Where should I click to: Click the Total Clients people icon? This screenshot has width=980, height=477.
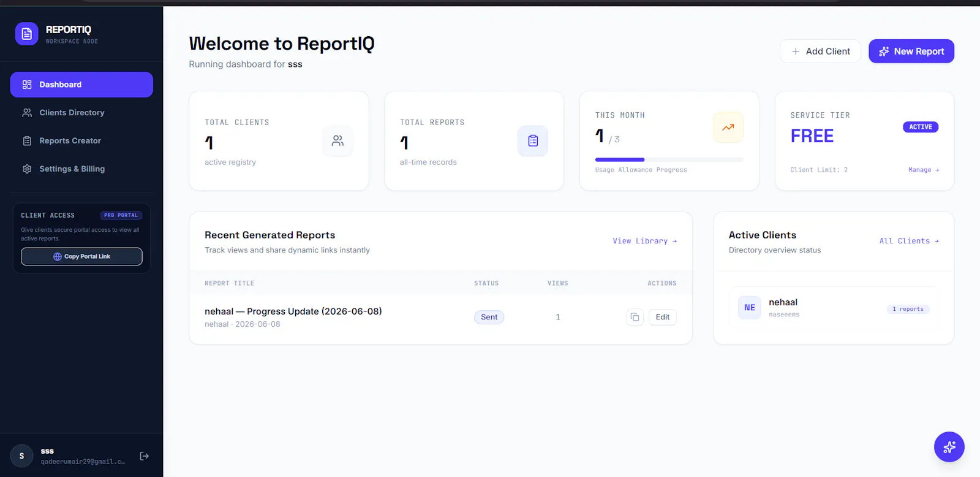pyautogui.click(x=337, y=141)
